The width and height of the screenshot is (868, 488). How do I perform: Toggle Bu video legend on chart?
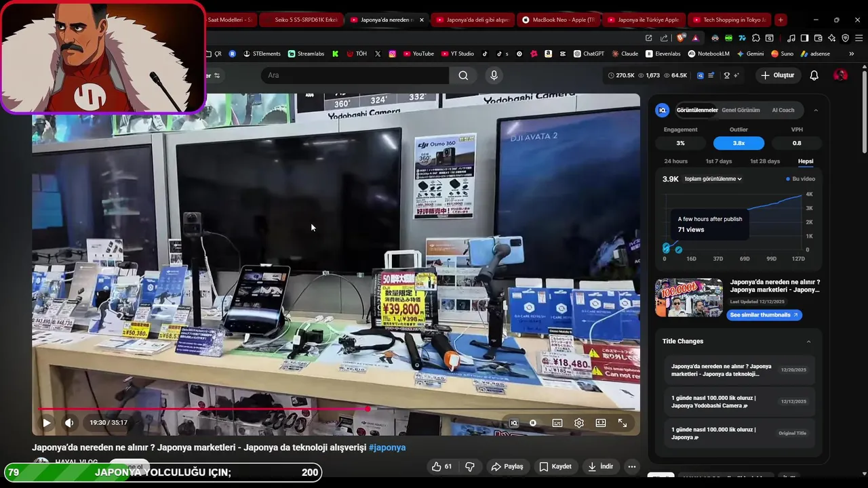pos(801,179)
